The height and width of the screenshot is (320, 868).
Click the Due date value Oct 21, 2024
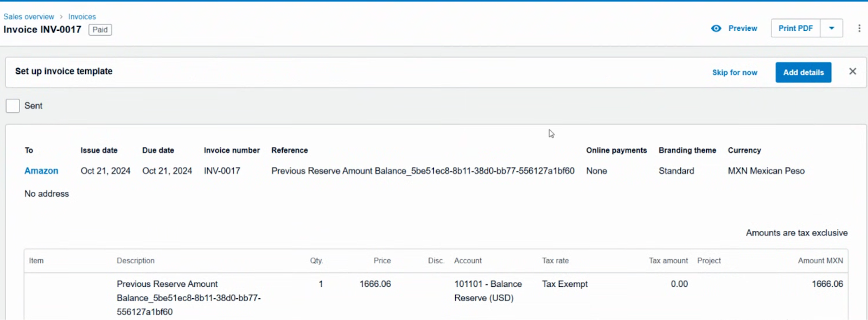(x=167, y=171)
